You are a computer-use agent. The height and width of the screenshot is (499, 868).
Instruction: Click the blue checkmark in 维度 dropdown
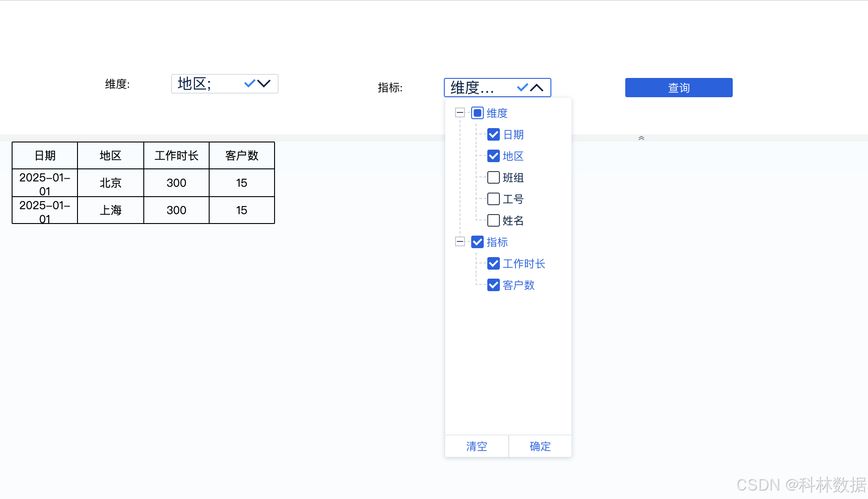pos(249,83)
